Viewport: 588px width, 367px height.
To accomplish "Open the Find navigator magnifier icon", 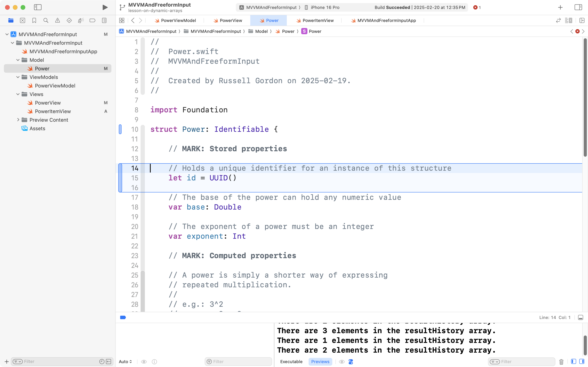I will point(46,20).
